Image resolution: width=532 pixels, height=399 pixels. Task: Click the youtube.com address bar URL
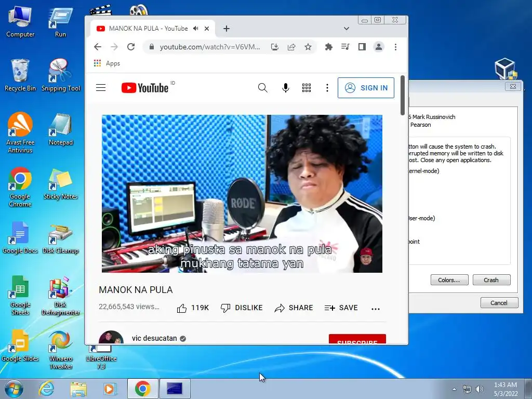tap(210, 47)
